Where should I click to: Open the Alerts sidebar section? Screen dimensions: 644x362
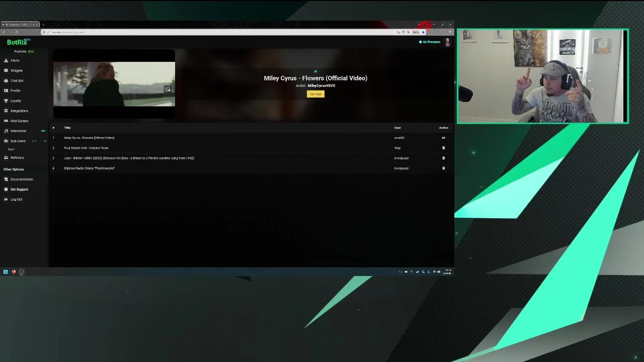[15, 60]
